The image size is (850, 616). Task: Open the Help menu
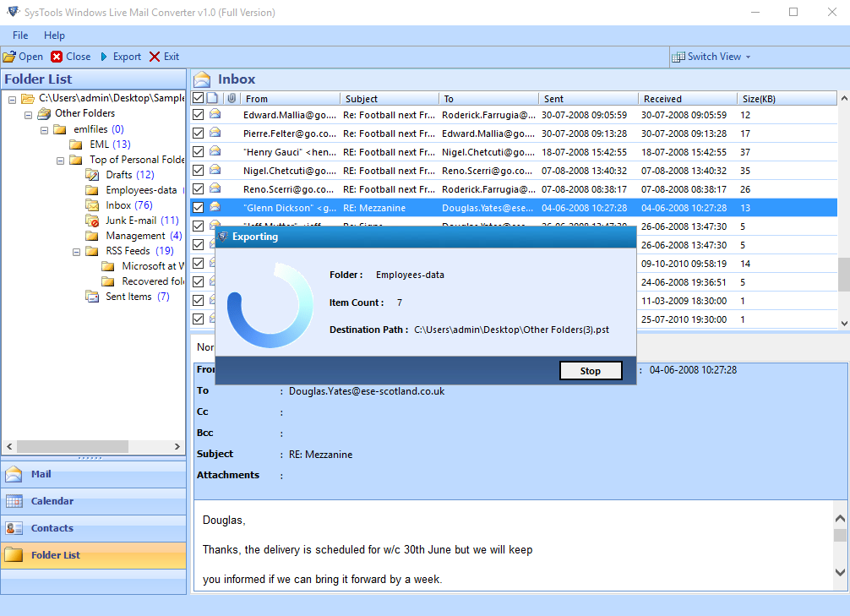[54, 35]
